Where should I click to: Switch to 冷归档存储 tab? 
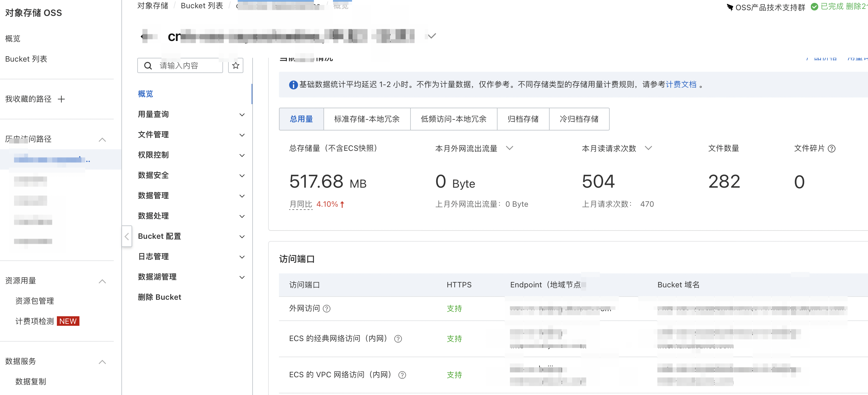pyautogui.click(x=579, y=119)
